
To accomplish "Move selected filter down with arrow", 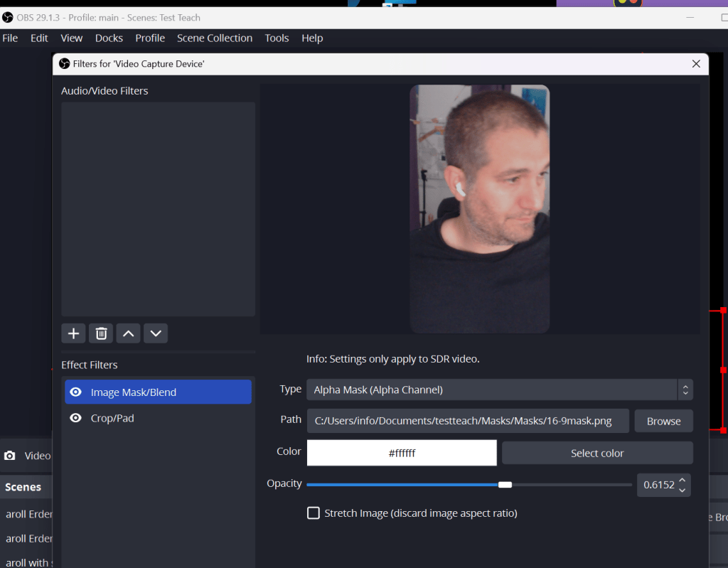I will coord(156,333).
